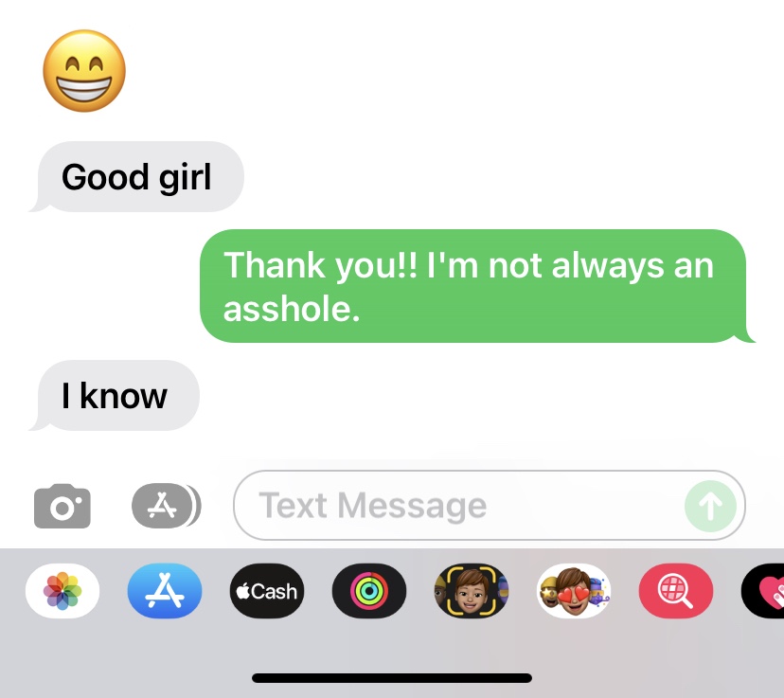Tap the grinning face emoji message

84,70
